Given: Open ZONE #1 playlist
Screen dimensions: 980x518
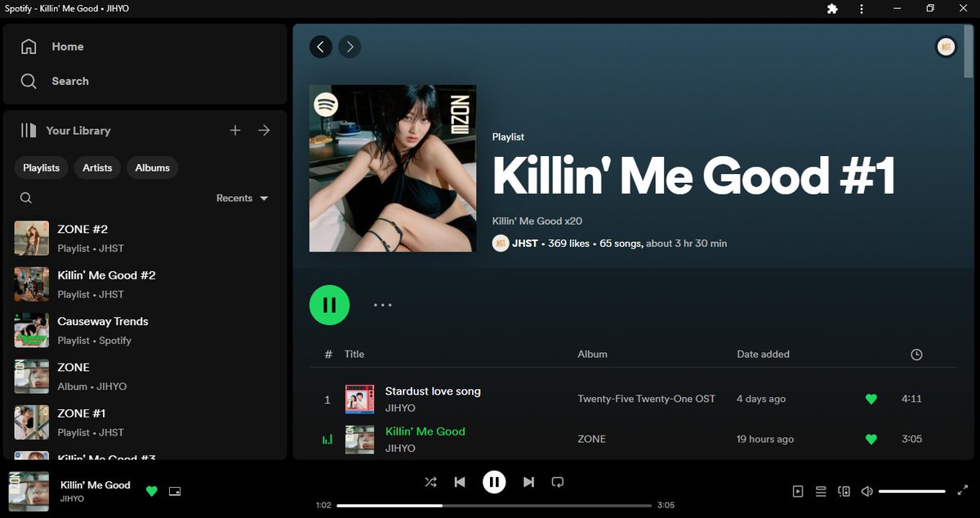Looking at the screenshot, I should pyautogui.click(x=145, y=422).
